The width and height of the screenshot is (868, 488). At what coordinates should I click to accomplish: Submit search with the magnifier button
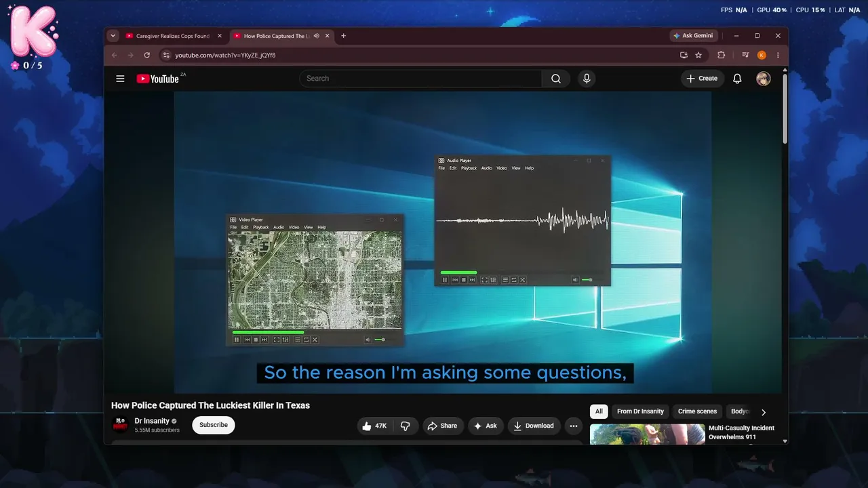(x=556, y=79)
